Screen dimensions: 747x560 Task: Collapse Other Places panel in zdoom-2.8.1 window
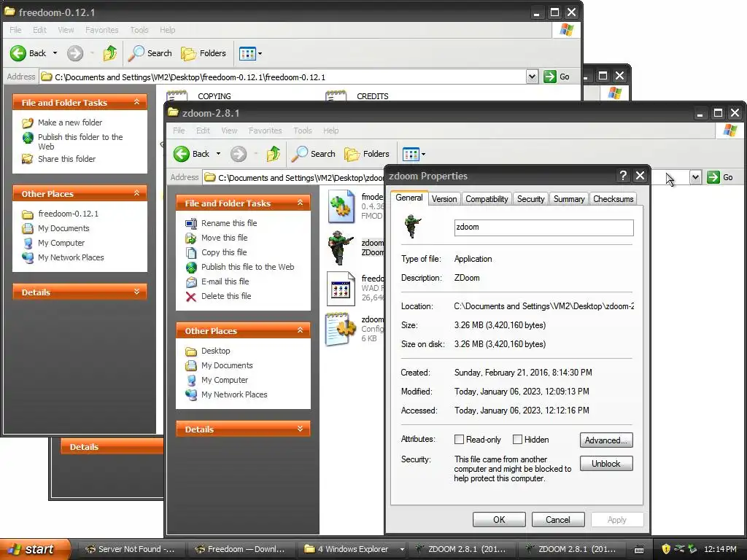tap(300, 330)
